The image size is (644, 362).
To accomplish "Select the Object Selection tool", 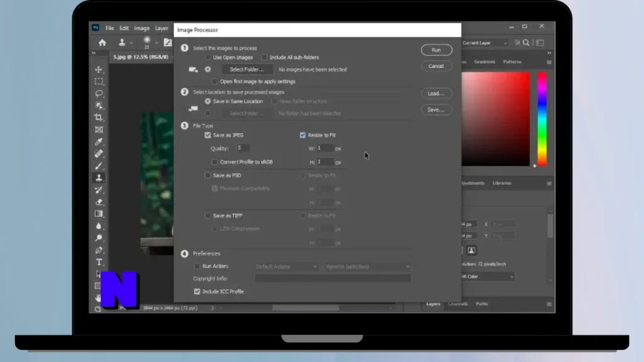I will tap(99, 106).
